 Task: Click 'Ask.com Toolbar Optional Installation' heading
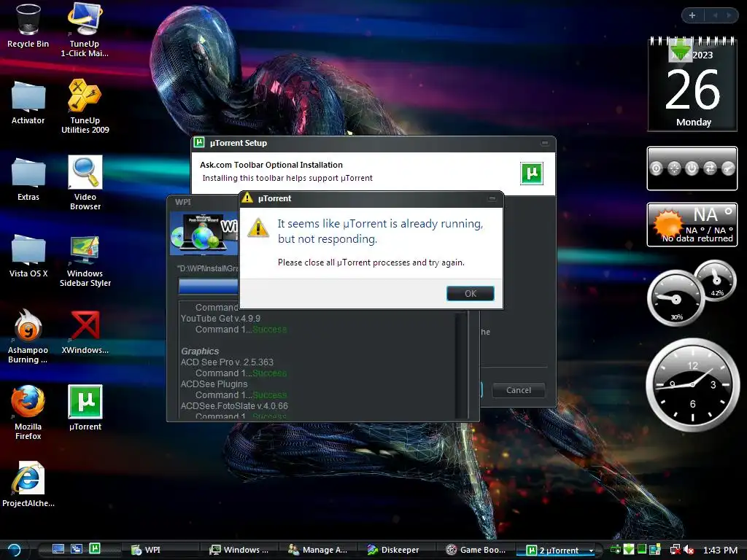pos(271,165)
